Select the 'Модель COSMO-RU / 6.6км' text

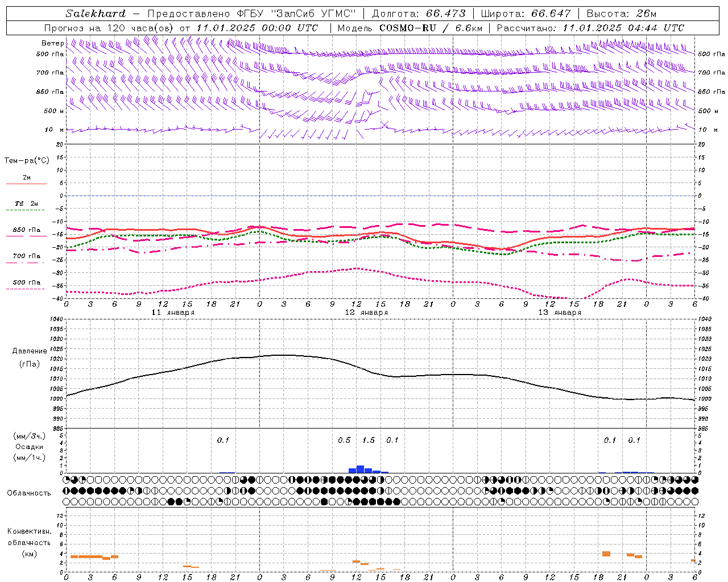[x=409, y=28]
